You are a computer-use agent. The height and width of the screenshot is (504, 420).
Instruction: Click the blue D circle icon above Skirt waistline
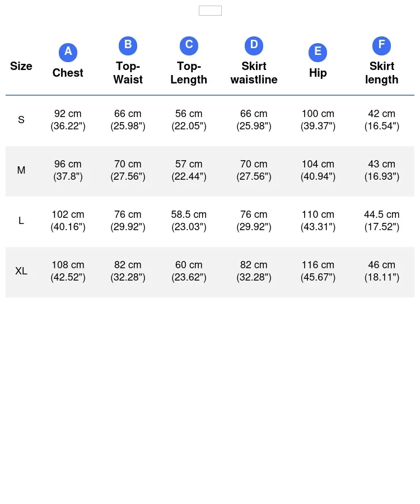click(254, 45)
